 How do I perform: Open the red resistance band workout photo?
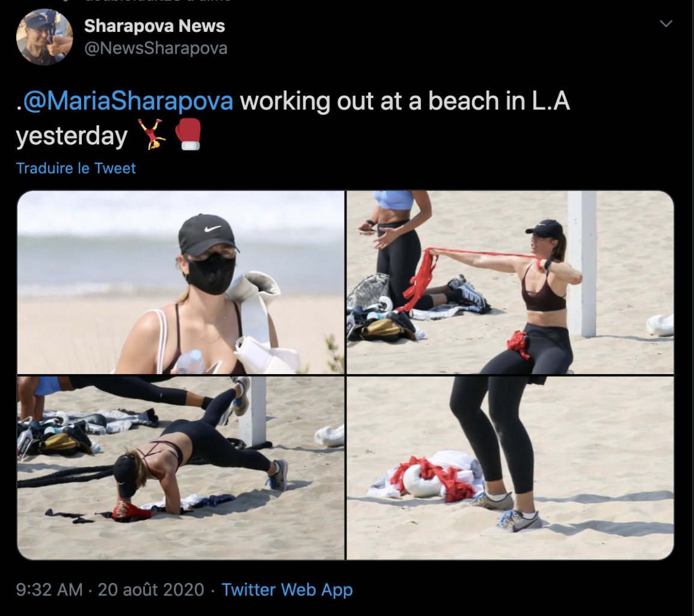(x=510, y=283)
